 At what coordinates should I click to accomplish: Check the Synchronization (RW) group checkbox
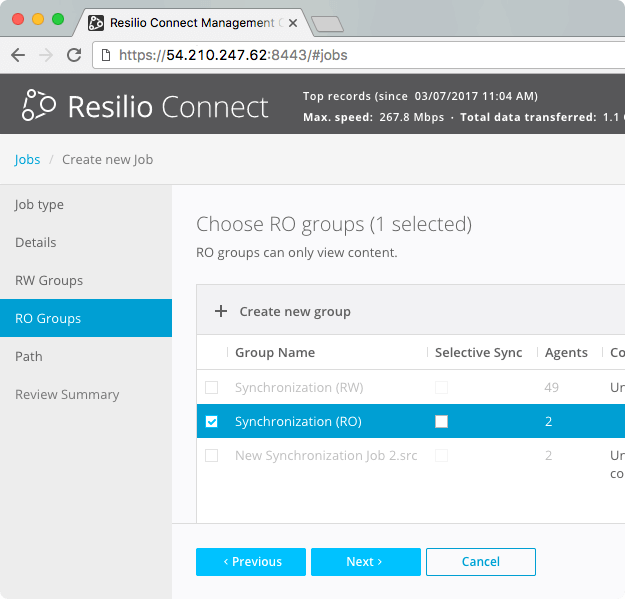(x=211, y=387)
